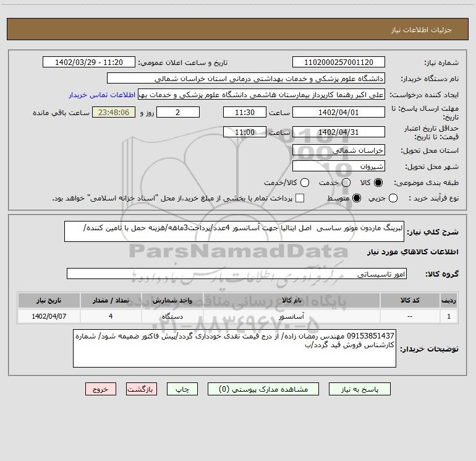
Task: Choose the متوسط purchase type radio
Action: pyautogui.click(x=357, y=198)
